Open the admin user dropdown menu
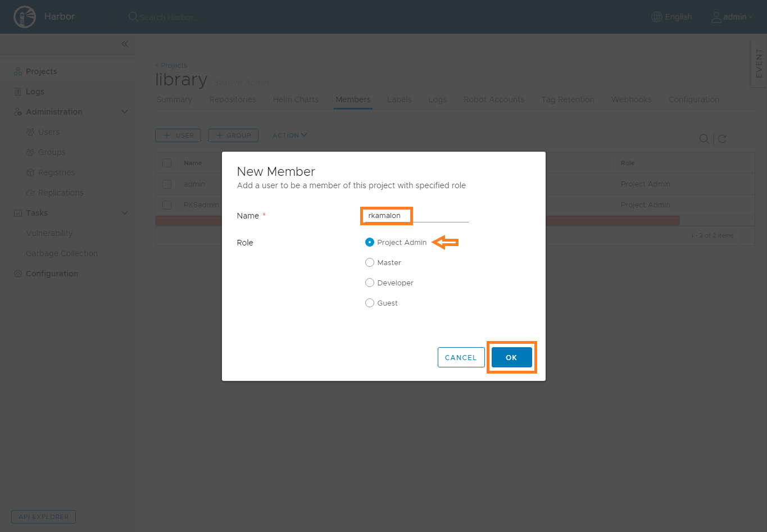This screenshot has width=767, height=532. 732,17
